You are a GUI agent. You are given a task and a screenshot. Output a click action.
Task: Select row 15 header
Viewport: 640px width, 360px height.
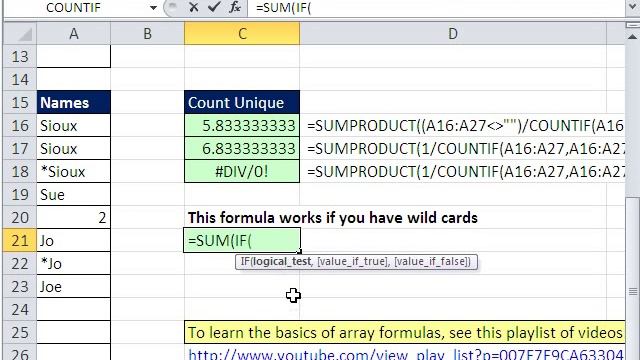coord(20,102)
